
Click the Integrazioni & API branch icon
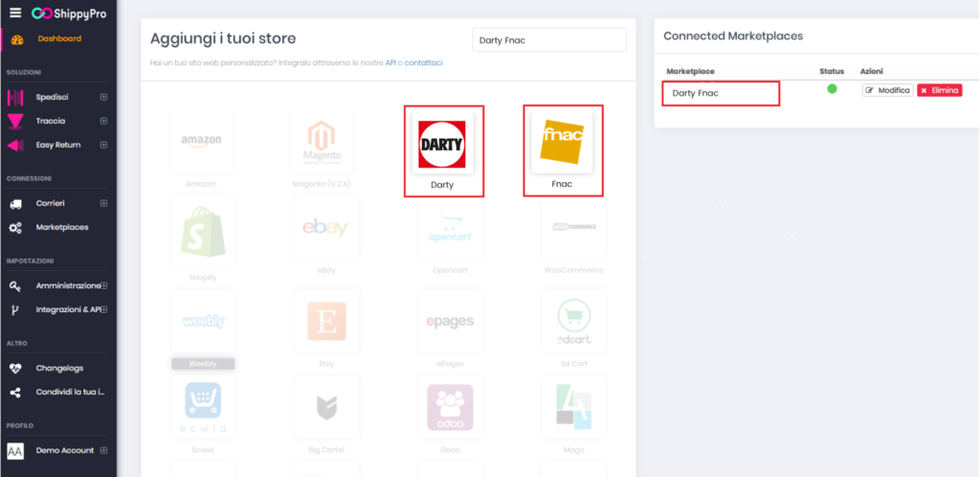coord(15,309)
